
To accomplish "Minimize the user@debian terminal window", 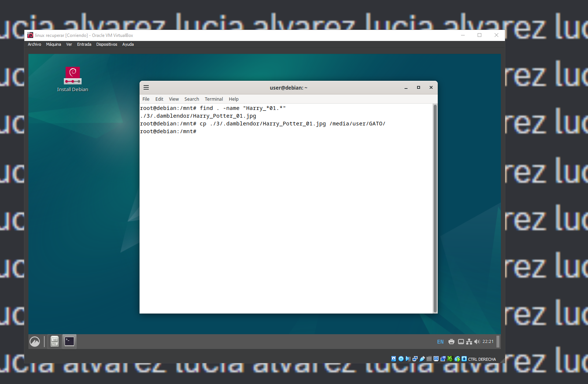I will 406,88.
